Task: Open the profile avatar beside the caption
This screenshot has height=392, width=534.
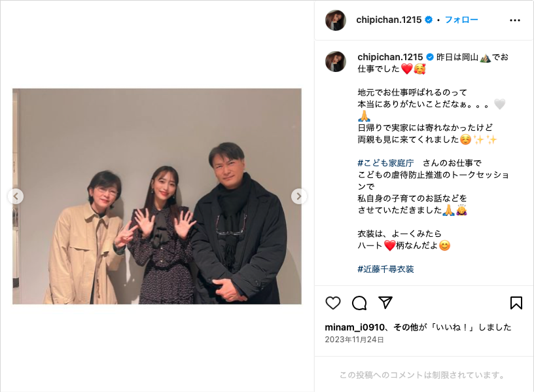Action: pyautogui.click(x=336, y=62)
